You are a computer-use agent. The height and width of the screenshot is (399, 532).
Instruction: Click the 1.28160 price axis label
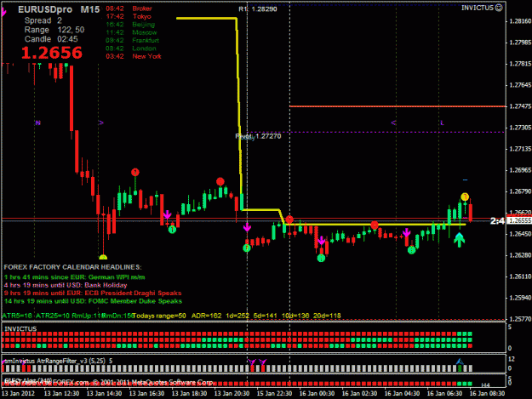(x=520, y=21)
